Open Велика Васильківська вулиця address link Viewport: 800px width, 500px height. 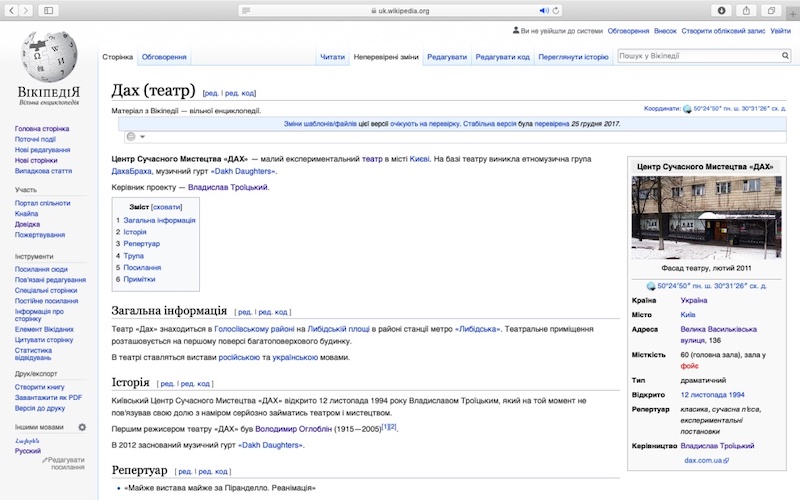pyautogui.click(x=718, y=335)
